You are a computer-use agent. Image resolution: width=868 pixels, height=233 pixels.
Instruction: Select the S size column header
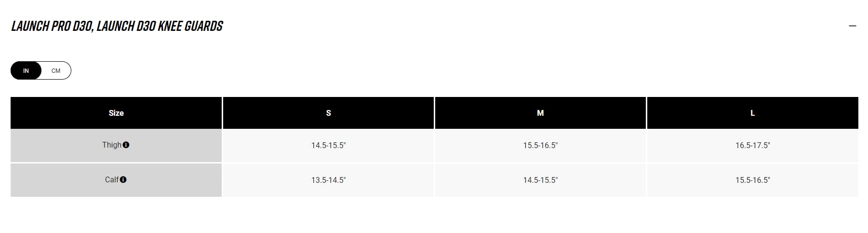point(328,113)
